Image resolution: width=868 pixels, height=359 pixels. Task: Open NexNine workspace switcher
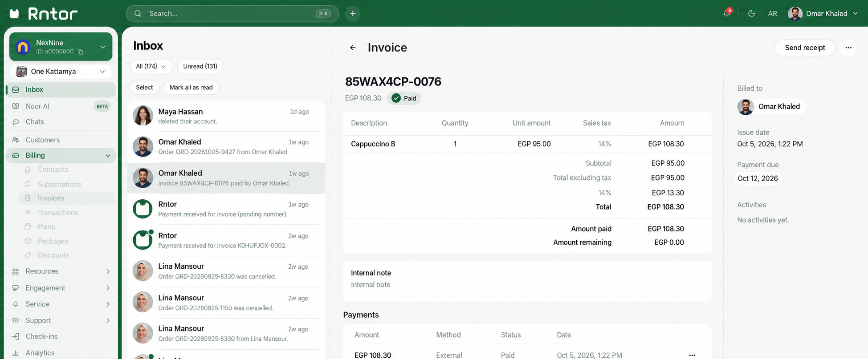click(61, 47)
